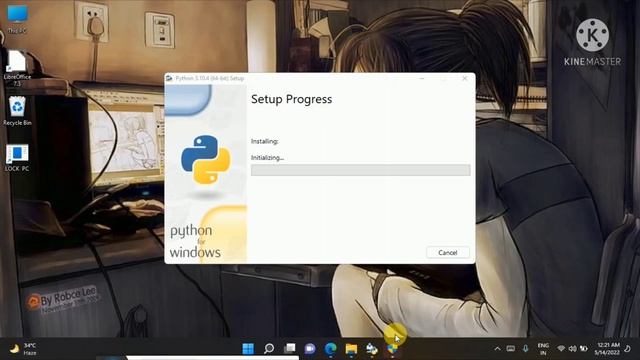Click the Python Setup title bar icon
This screenshot has width=640, height=360.
point(169,78)
